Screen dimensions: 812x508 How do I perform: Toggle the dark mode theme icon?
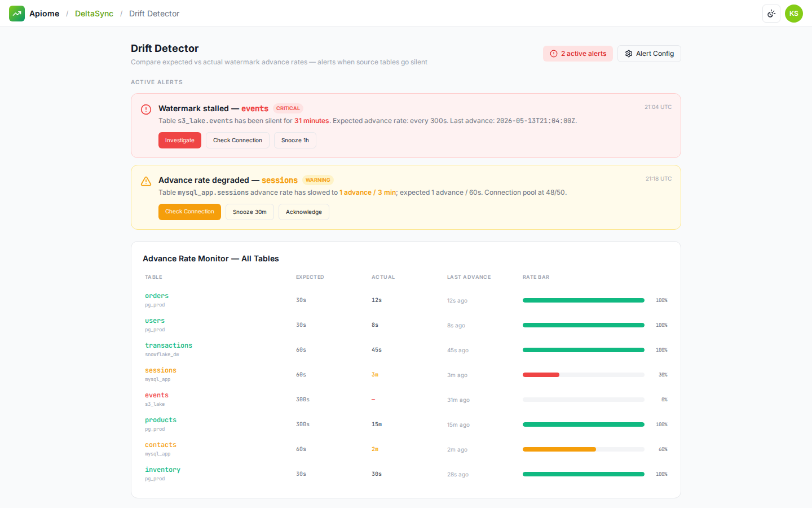click(x=771, y=14)
